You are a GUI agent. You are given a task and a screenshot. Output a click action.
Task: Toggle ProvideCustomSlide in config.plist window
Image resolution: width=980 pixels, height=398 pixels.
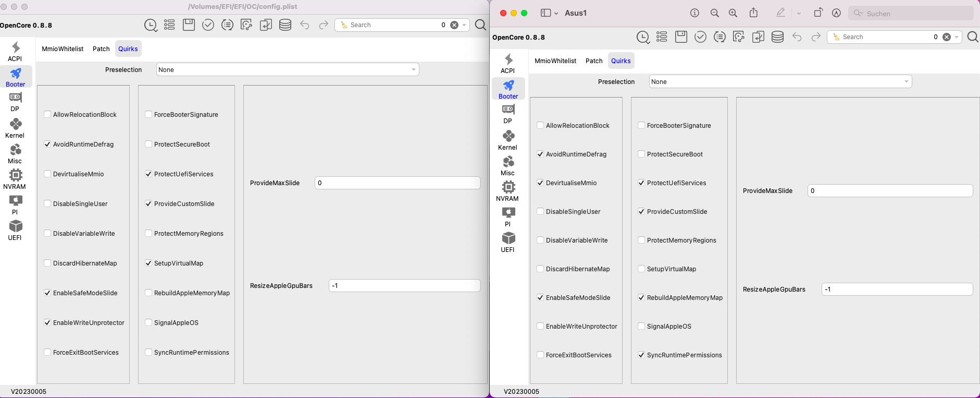[148, 204]
